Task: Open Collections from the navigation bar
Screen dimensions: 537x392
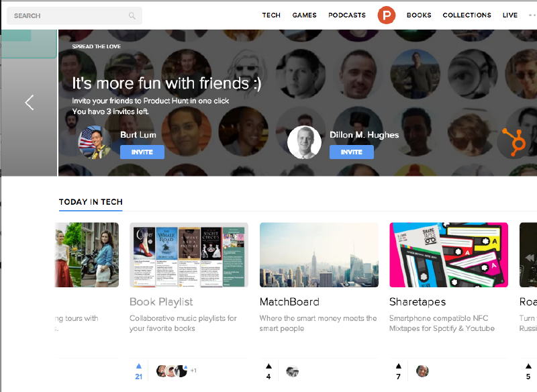Action: tap(467, 15)
